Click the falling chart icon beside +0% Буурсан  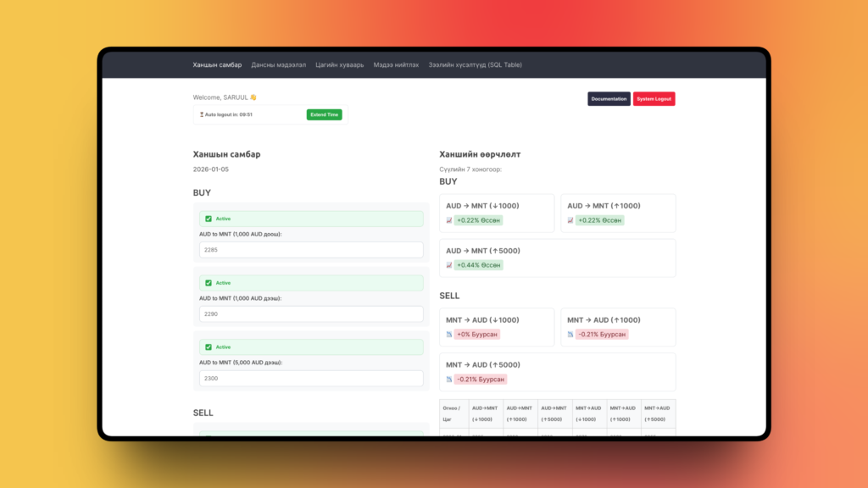450,335
